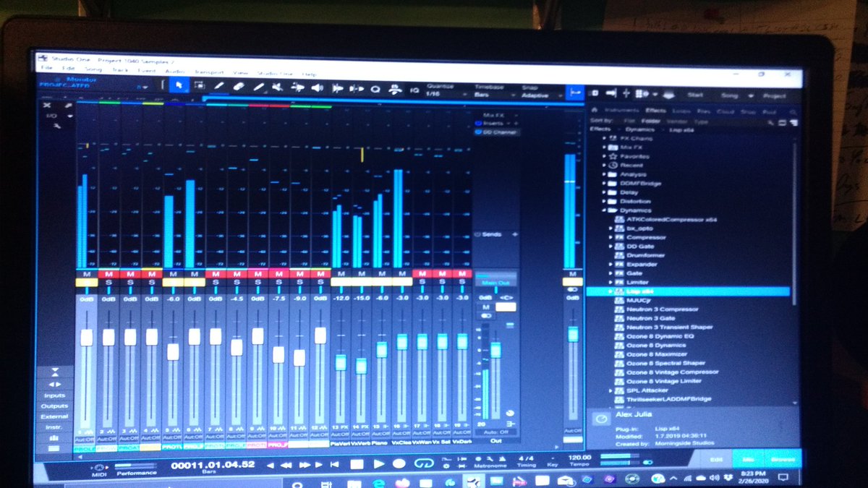Select the Bend tool
868x488 pixels.
coord(297,87)
